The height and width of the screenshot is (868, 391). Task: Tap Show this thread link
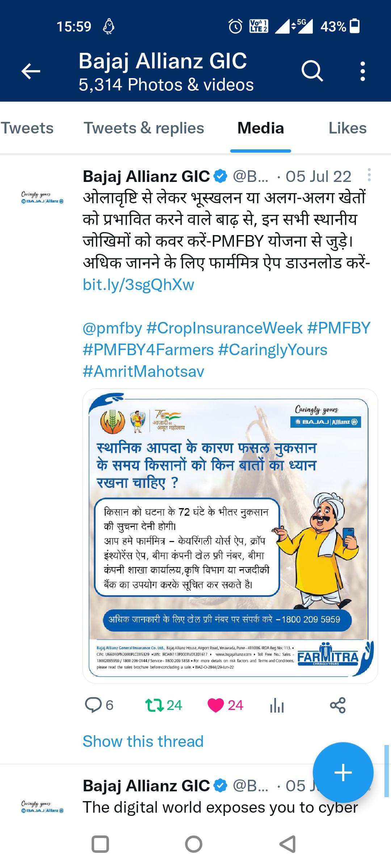143,741
